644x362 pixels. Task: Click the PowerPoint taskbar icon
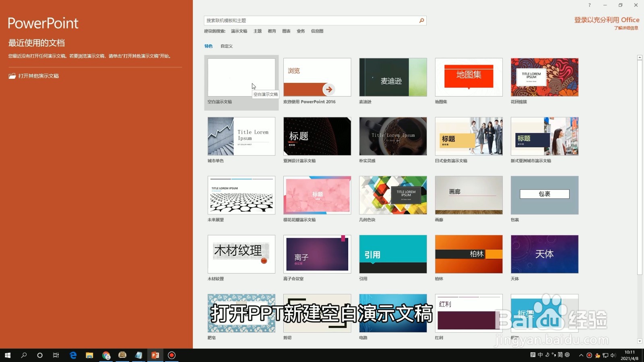tap(155, 355)
